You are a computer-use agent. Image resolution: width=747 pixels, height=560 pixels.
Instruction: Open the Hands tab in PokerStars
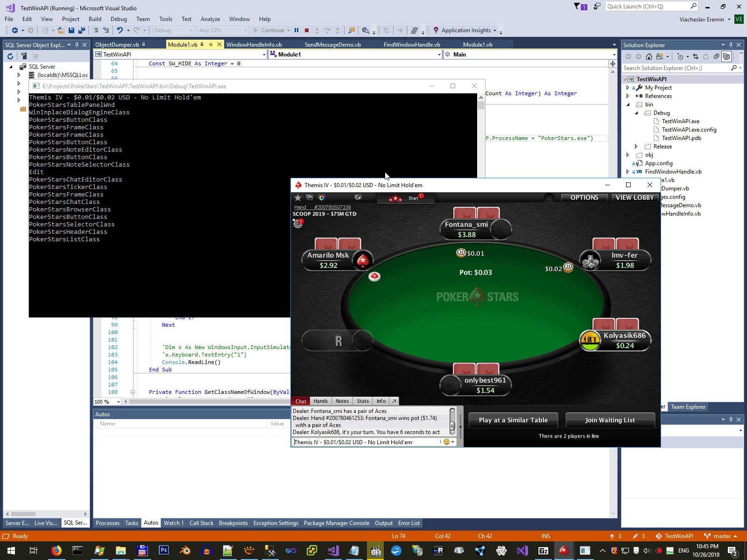coord(320,401)
